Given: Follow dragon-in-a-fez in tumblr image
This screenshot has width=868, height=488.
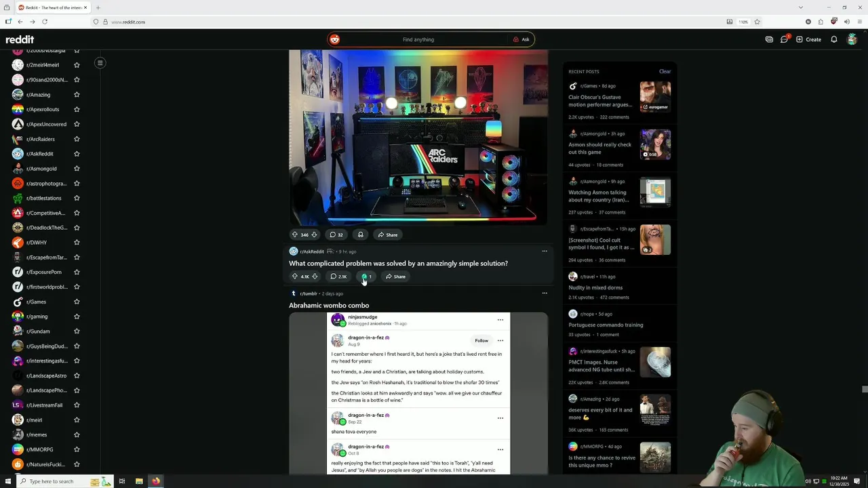Looking at the screenshot, I should click(x=481, y=341).
